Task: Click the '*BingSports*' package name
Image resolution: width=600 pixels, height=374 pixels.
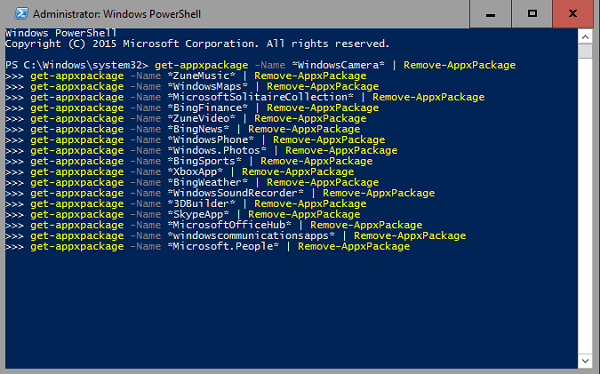Action: click(204, 161)
